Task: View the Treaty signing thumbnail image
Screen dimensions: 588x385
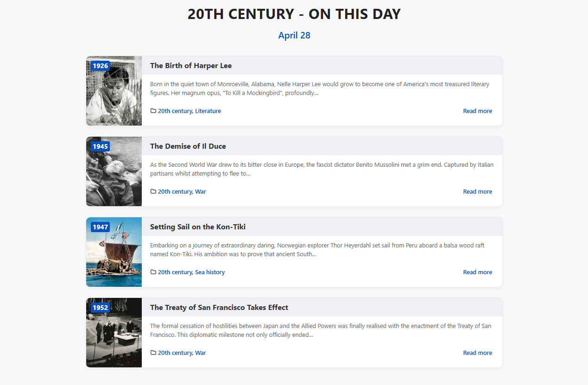Action: (114, 333)
